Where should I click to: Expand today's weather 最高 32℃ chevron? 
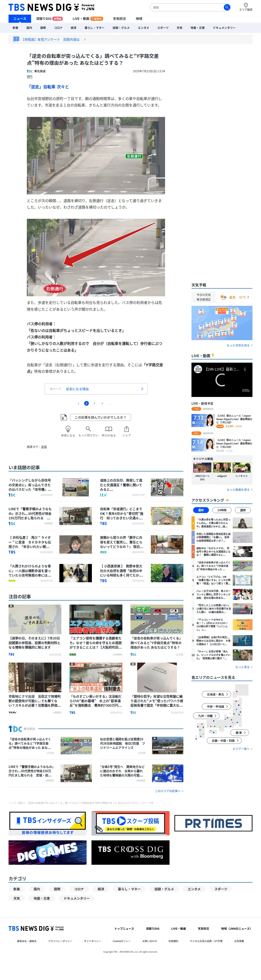click(248, 297)
